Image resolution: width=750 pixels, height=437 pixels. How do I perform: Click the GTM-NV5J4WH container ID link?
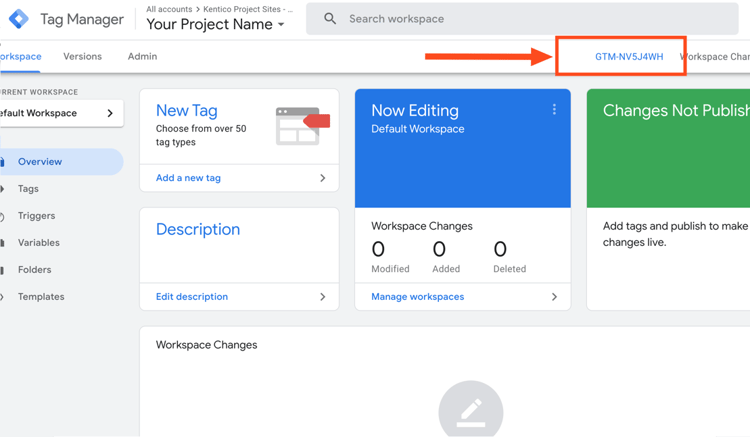(x=629, y=57)
